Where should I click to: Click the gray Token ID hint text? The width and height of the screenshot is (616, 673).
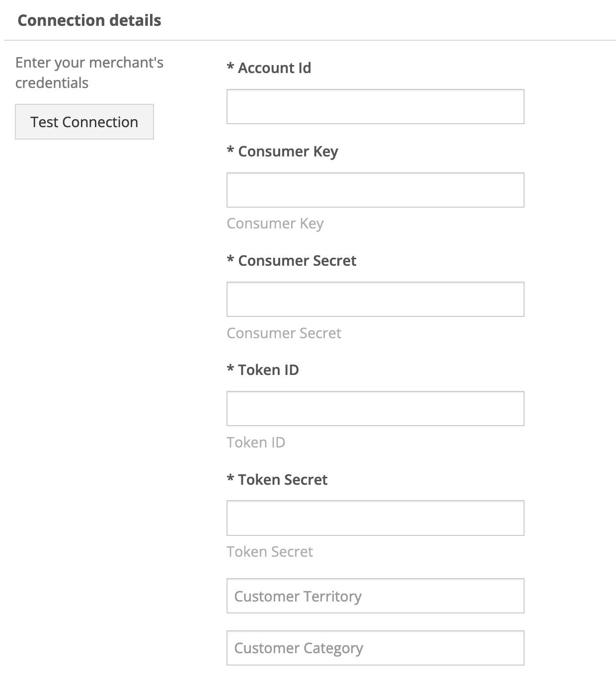(256, 442)
